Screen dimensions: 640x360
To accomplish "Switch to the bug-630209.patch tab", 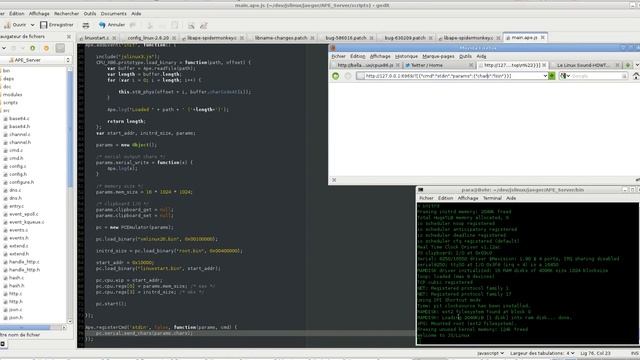I will point(404,38).
